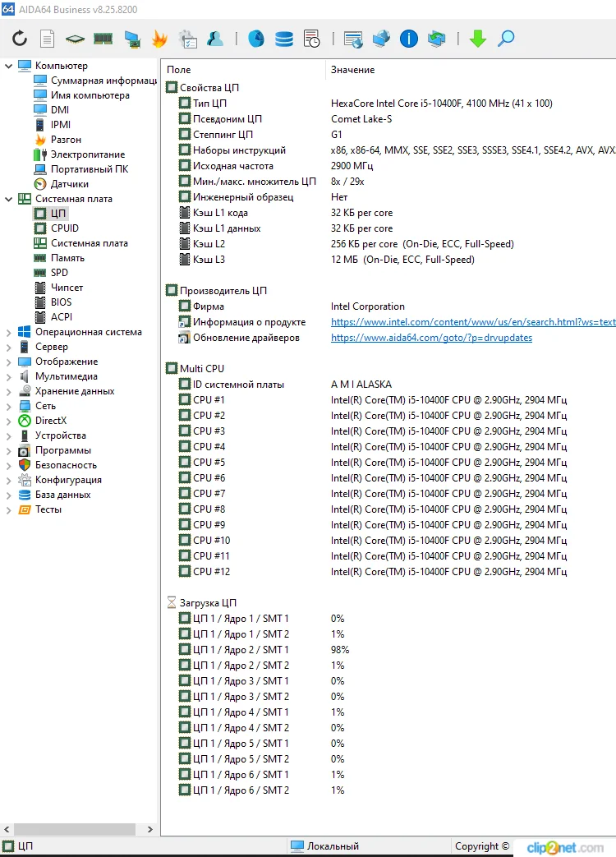Select the ID системной платы row
This screenshot has height=857, width=616.
(388, 385)
